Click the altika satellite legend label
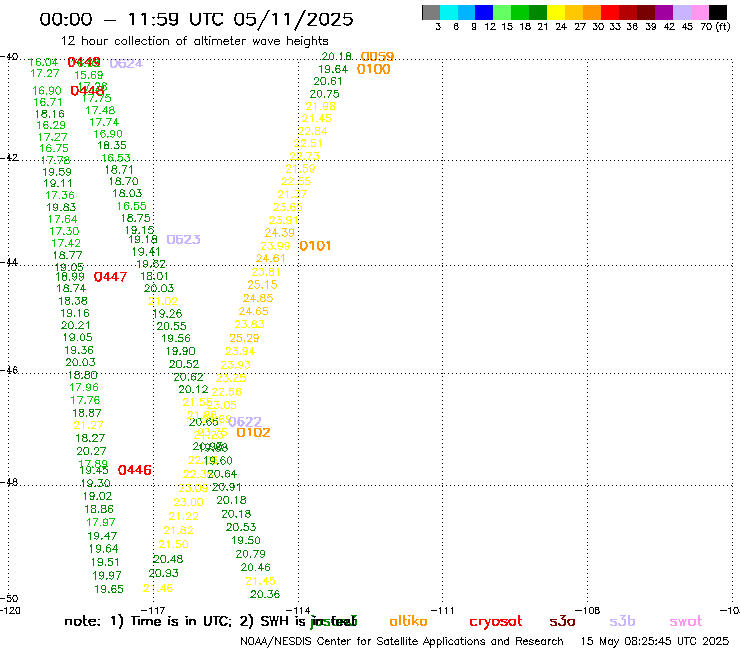The width and height of the screenshot is (740, 650). coord(408,621)
